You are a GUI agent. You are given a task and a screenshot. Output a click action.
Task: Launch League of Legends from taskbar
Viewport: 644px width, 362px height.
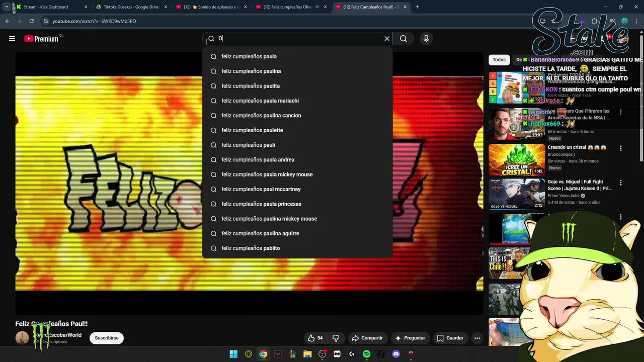[x=293, y=354]
